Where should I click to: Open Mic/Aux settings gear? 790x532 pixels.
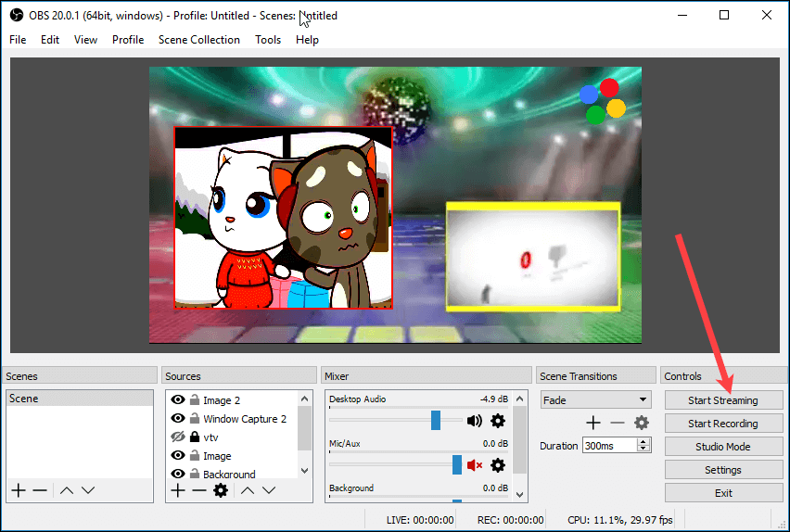[x=498, y=465]
